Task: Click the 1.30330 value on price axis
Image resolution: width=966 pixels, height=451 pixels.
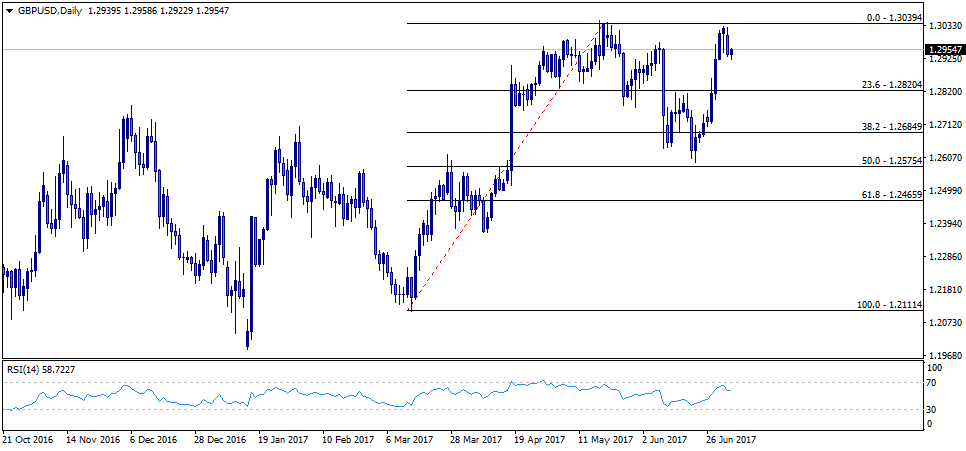Action: point(945,26)
